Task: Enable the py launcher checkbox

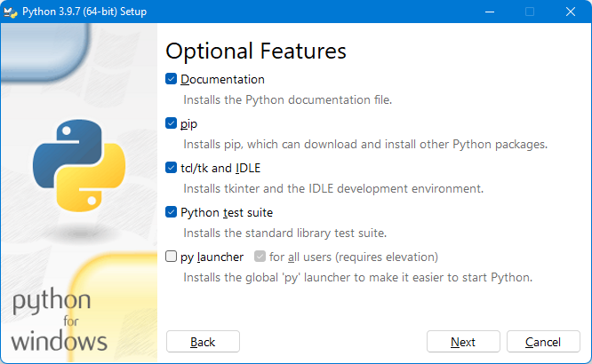Action: click(171, 257)
